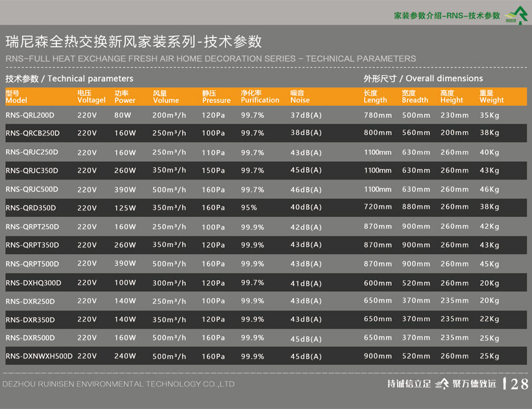Click the green tree logo top right
Screen dimensions: 532x409
click(x=515, y=16)
